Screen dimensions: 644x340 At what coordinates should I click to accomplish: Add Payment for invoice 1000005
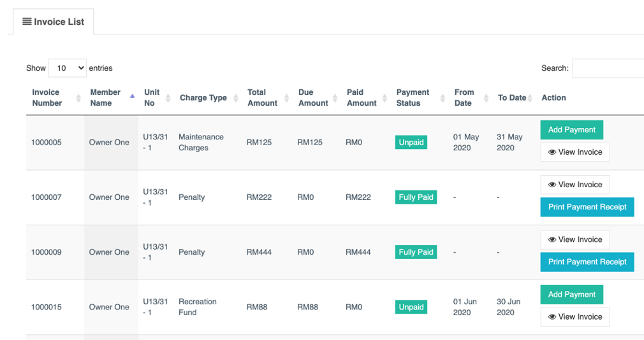(x=572, y=130)
